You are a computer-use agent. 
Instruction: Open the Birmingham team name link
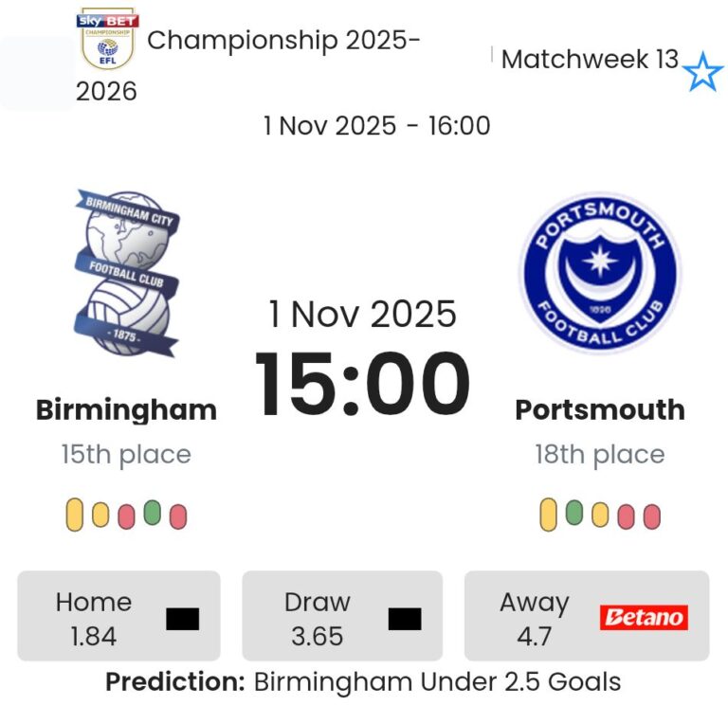pyautogui.click(x=126, y=409)
